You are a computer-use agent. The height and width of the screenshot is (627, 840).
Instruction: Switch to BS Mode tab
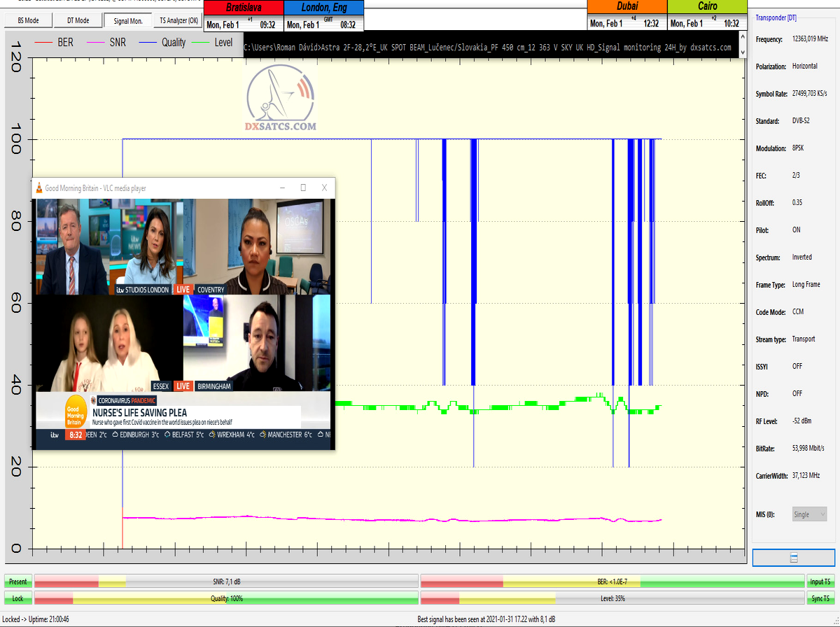27,21
